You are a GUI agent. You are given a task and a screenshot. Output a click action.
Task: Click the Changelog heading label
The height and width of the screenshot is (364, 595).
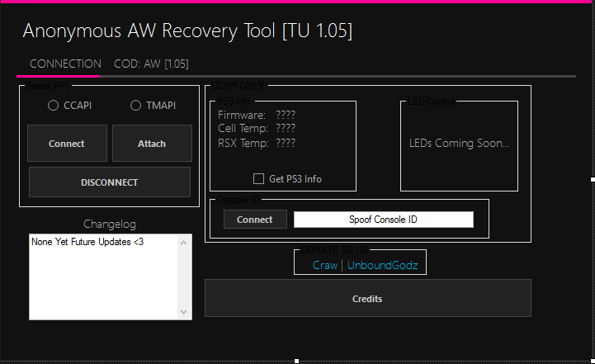[110, 224]
